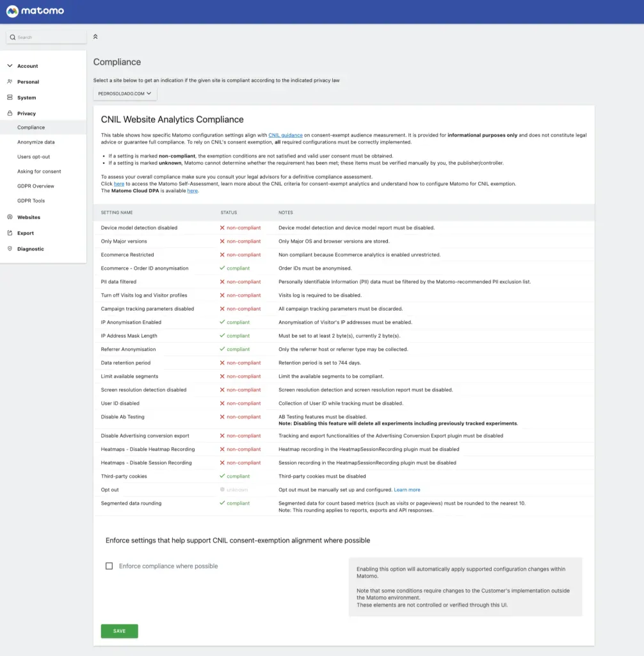Click the Websites globe icon in sidebar

click(10, 217)
